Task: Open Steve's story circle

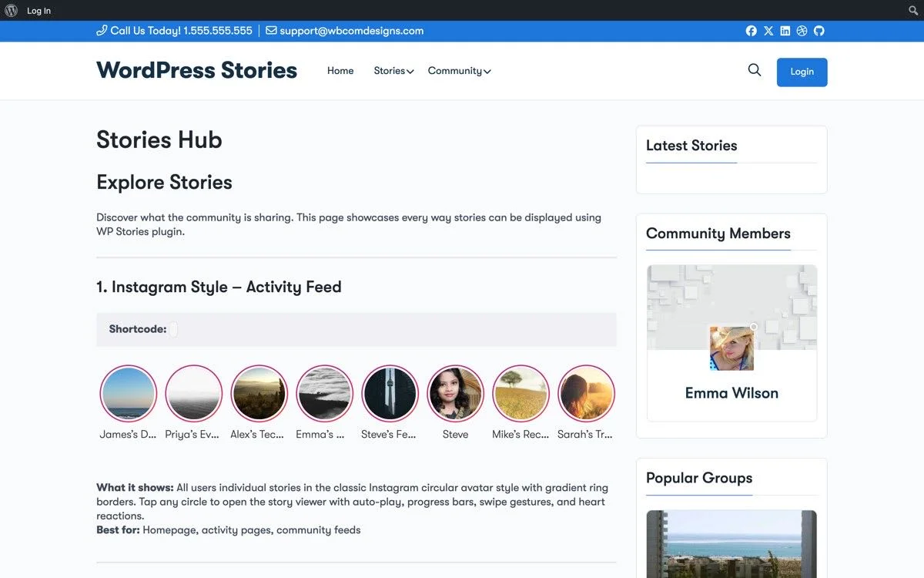Action: click(455, 393)
